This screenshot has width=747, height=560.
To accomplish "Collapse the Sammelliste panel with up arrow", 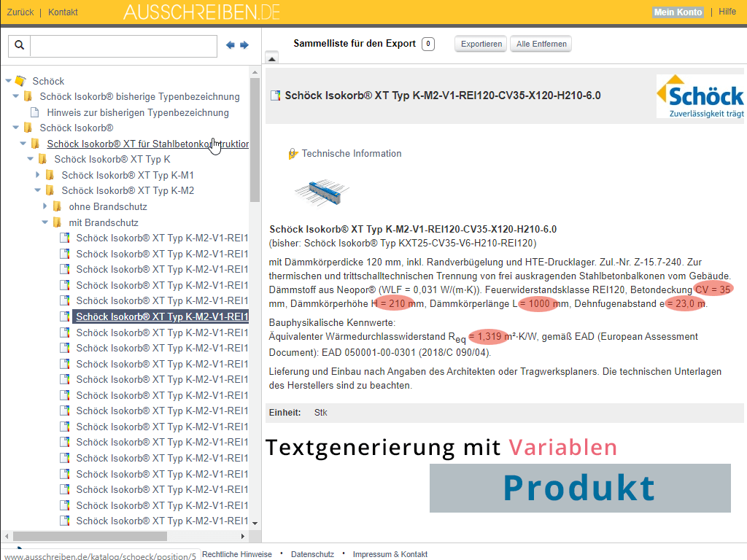I will 271,58.
